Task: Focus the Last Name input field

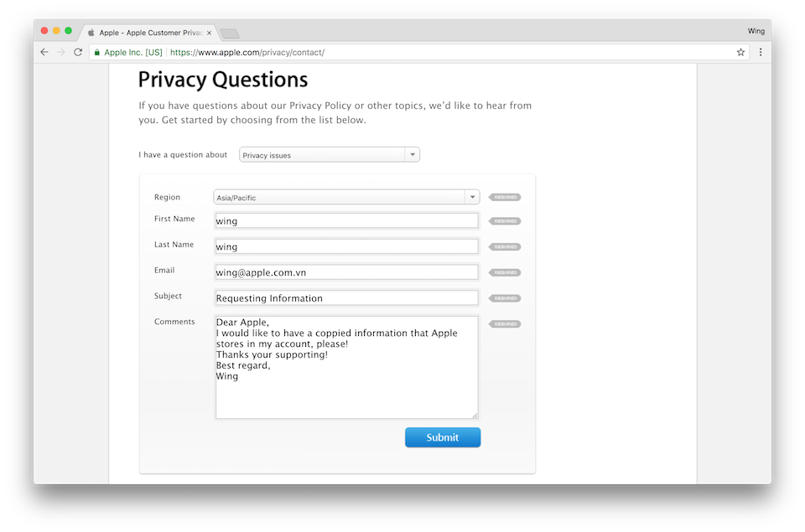Action: 346,247
